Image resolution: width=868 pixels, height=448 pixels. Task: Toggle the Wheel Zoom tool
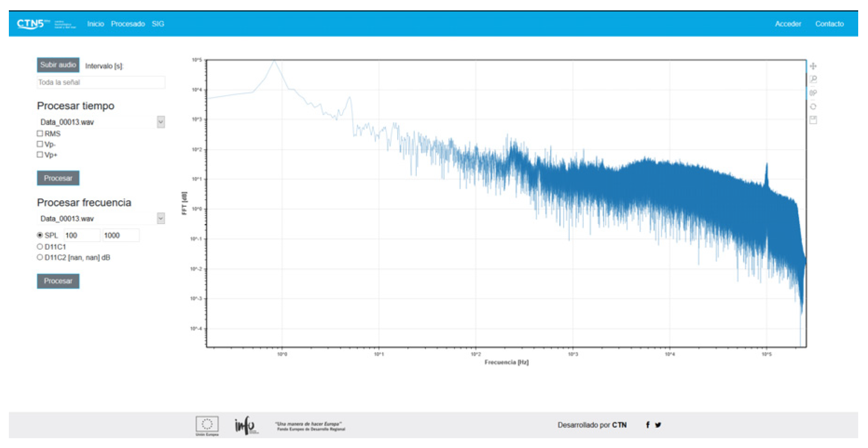(813, 93)
